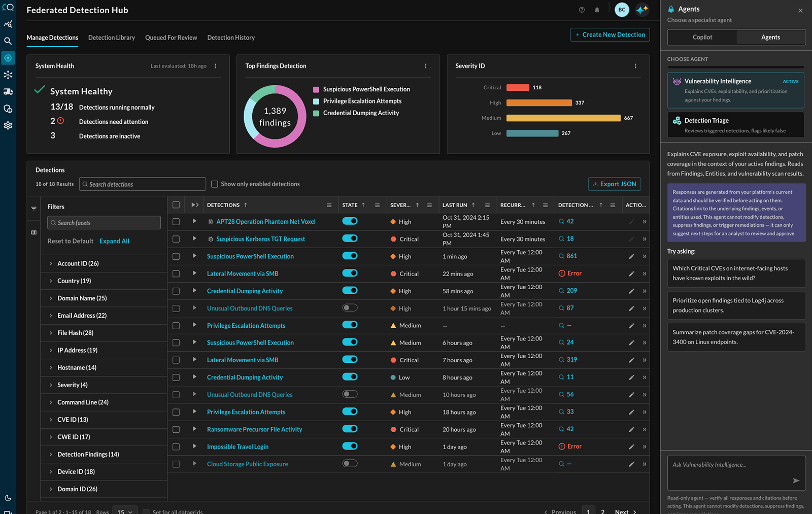Select the APT28 Operation Phantom Net Voxel row checkbox
This screenshot has height=514, width=812.
point(176,222)
